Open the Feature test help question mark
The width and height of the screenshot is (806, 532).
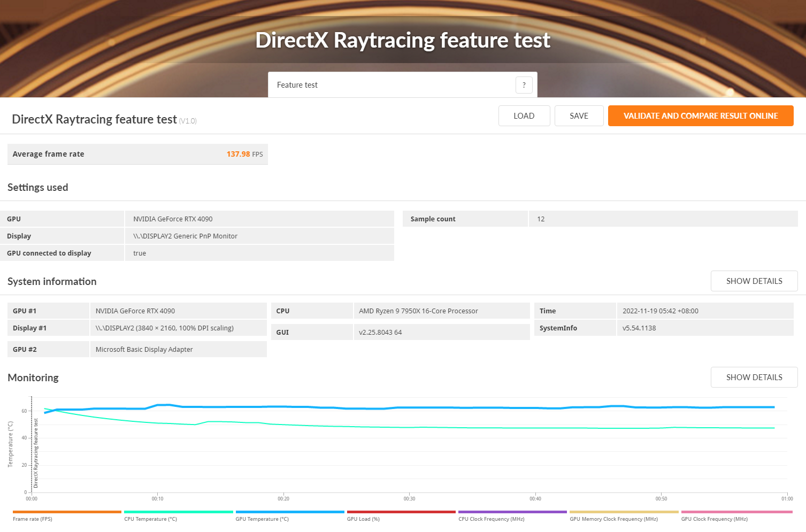pyautogui.click(x=524, y=85)
